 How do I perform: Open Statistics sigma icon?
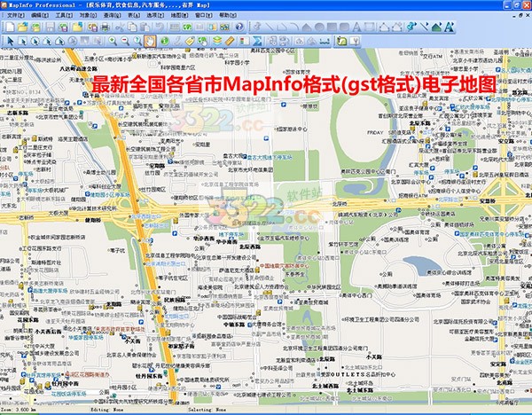(257, 41)
